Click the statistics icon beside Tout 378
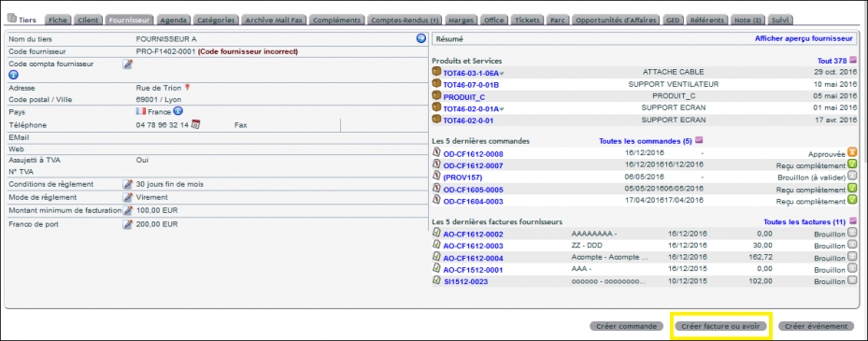The image size is (868, 341). pos(853,60)
